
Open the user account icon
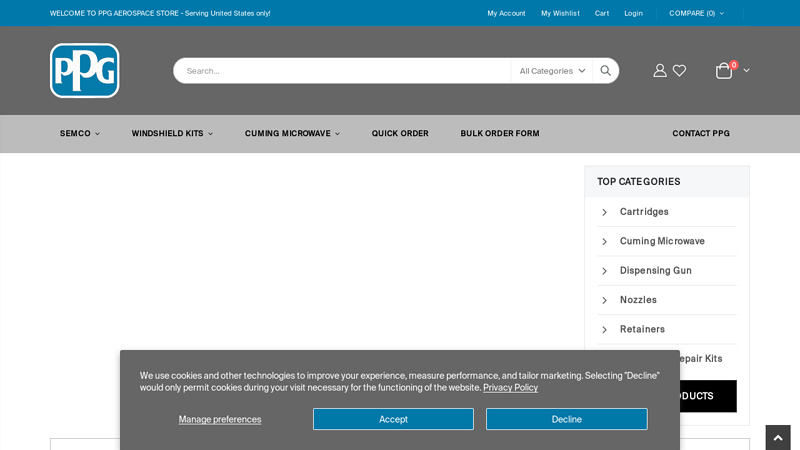click(x=660, y=70)
